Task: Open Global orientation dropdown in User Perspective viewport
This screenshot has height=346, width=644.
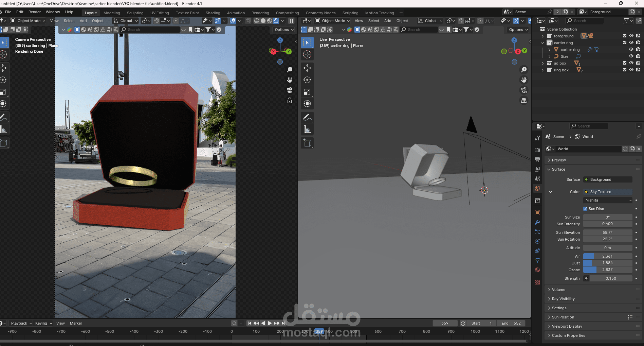Action: (430, 21)
